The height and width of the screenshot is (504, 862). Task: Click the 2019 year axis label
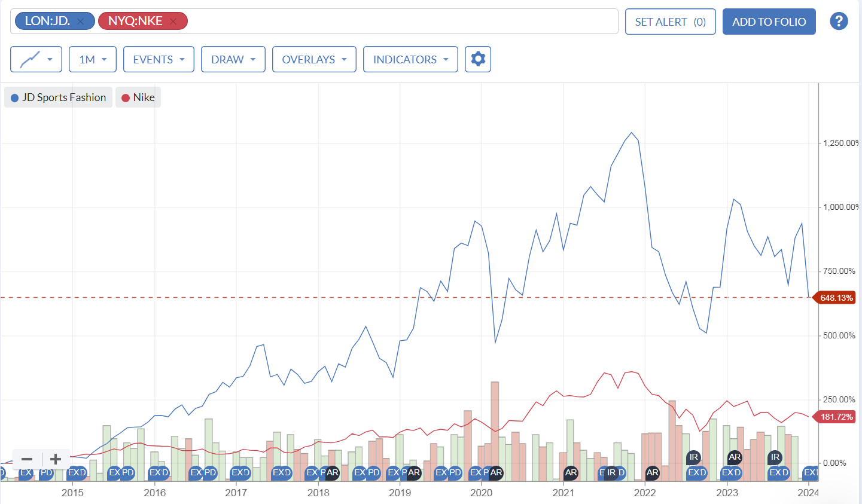(x=400, y=493)
